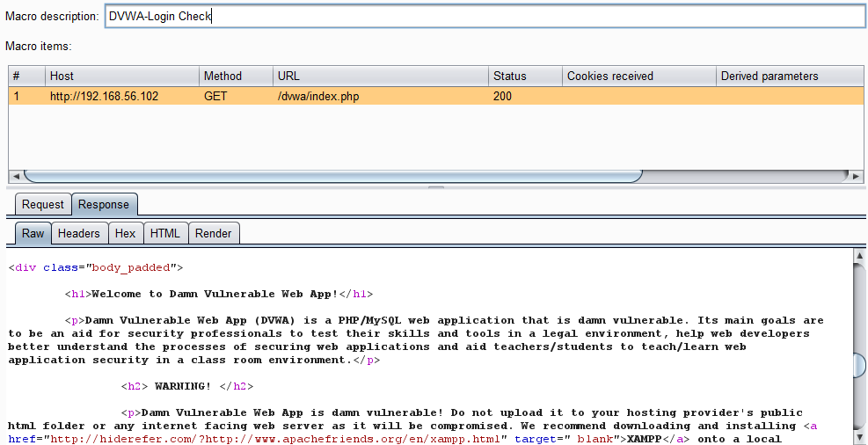Open the Hex view tab
The width and height of the screenshot is (868, 445).
[x=125, y=234]
